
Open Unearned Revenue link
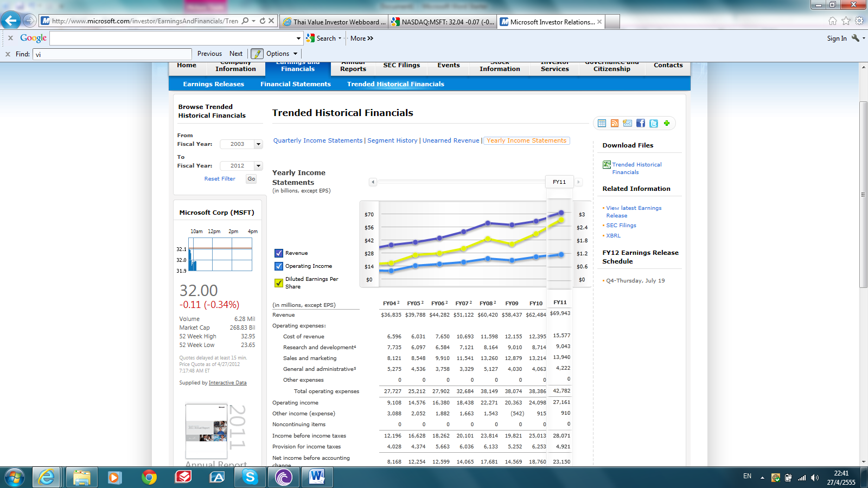[x=451, y=140]
